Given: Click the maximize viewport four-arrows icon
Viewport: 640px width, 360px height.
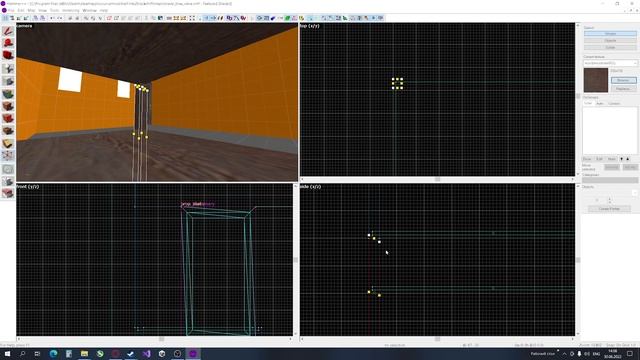Looking at the screenshot, I should tap(192, 18).
